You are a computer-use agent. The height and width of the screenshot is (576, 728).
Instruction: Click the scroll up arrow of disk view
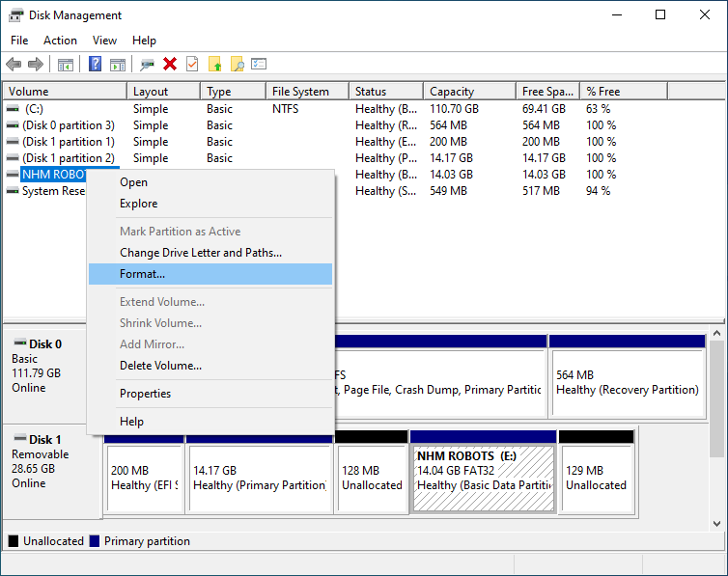coord(716,333)
